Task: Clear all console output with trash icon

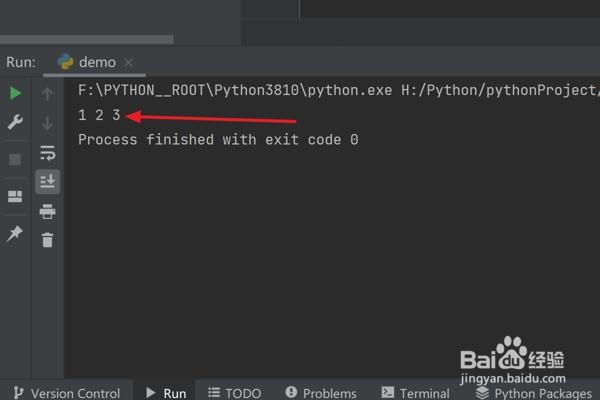Action: click(x=47, y=240)
